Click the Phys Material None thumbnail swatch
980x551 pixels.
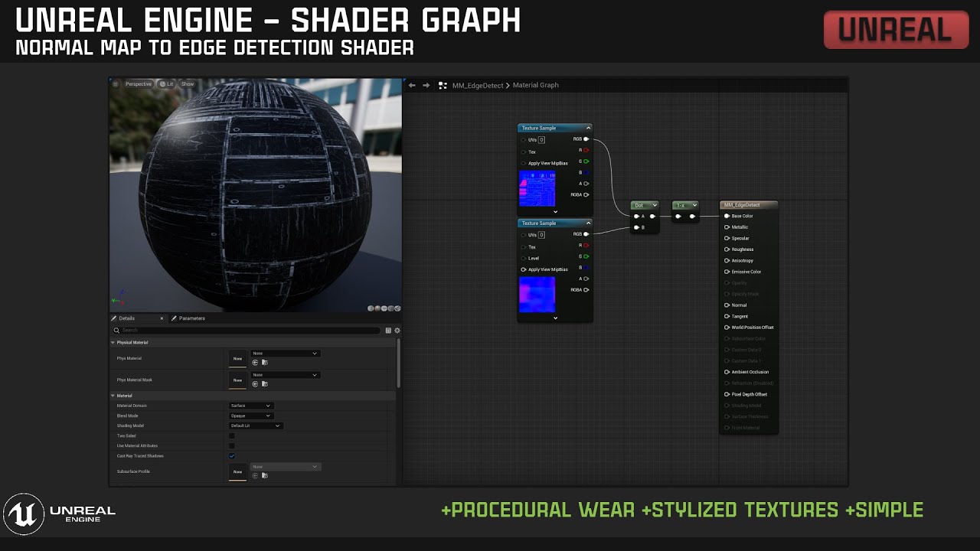tap(237, 358)
